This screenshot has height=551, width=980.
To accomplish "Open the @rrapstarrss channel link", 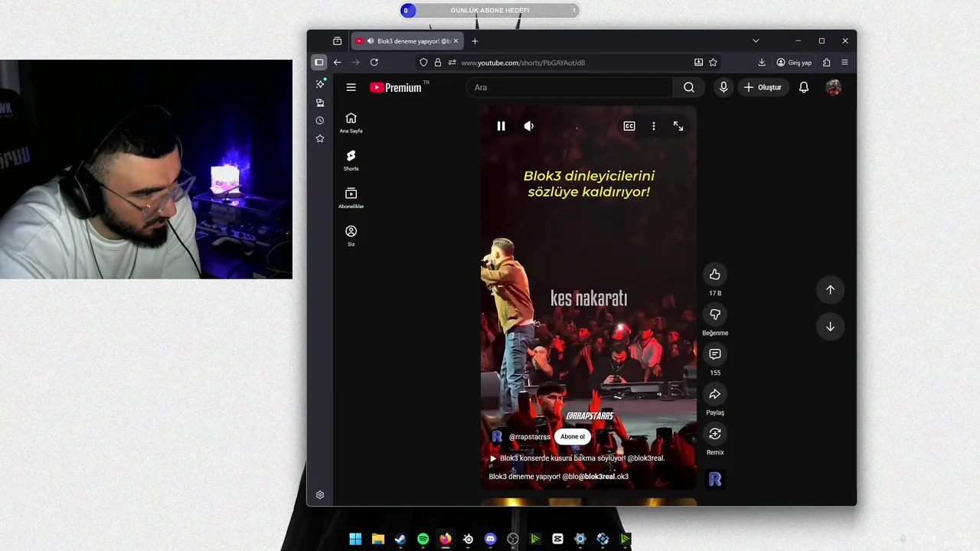I will tap(530, 437).
